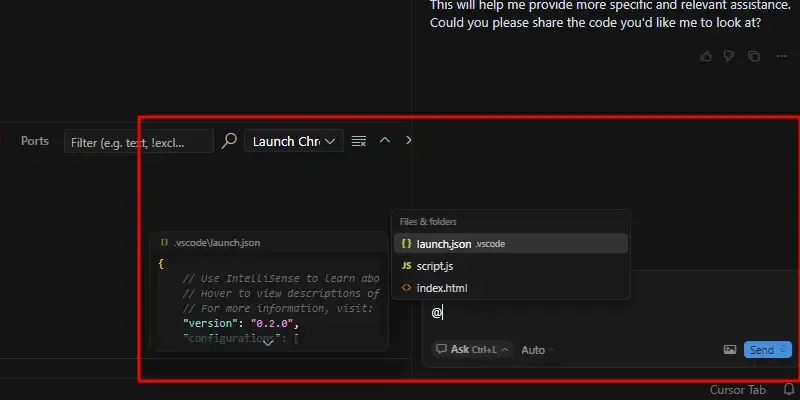
Task: Send the chat message
Action: tap(767, 350)
